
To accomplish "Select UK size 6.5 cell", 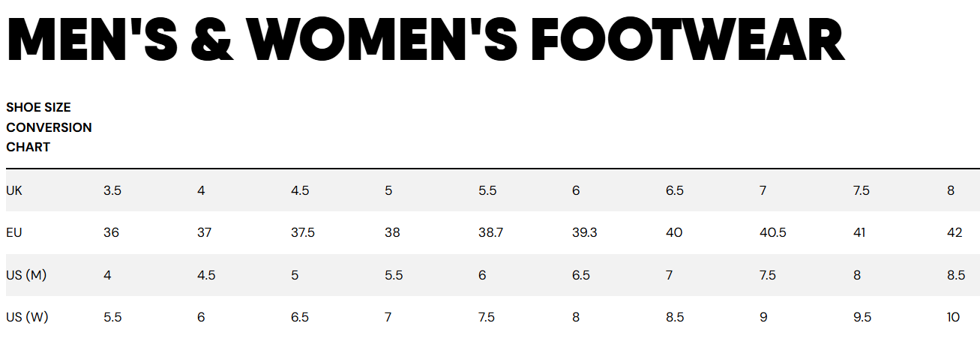I will click(x=675, y=190).
